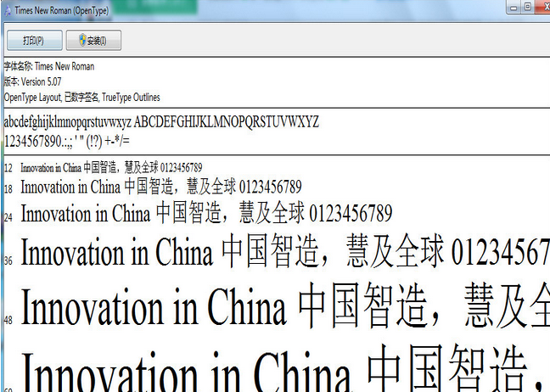Click the size label 36
Viewport: 550px width, 392px height.
(x=8, y=260)
